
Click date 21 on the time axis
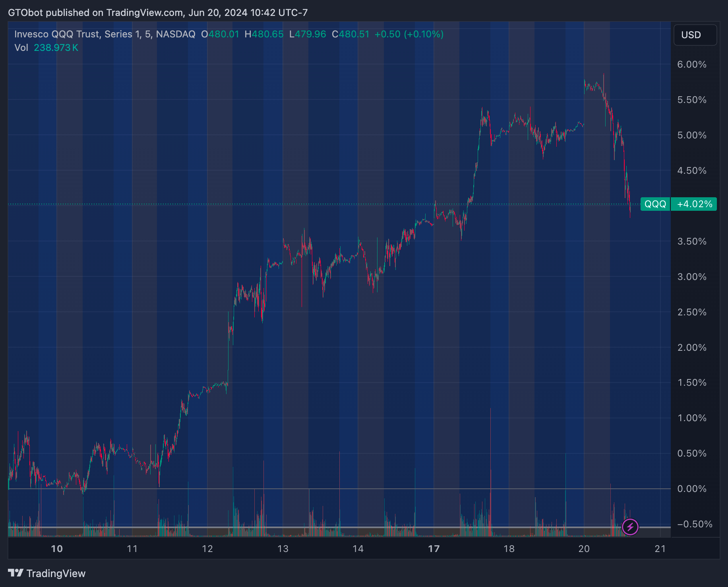coord(660,549)
